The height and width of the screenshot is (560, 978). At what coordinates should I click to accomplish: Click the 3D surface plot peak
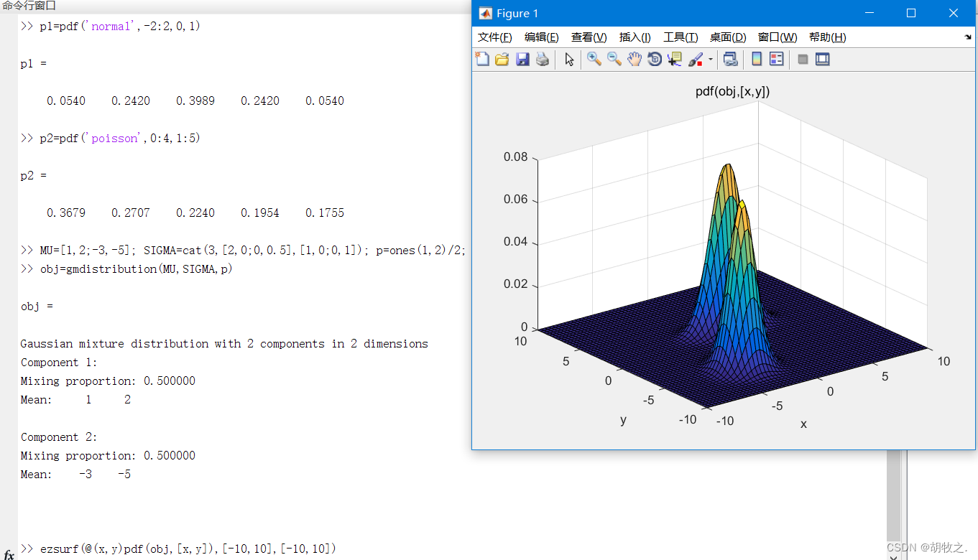[729, 169]
